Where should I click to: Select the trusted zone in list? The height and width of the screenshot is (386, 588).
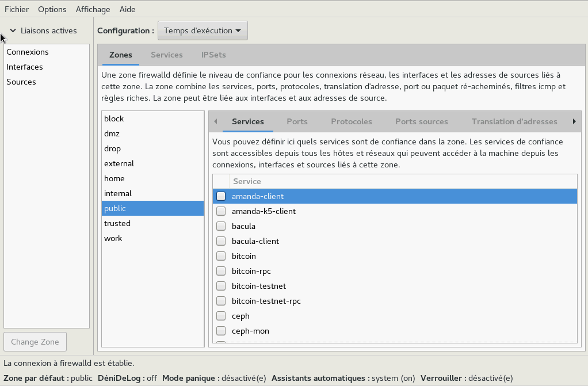point(117,223)
